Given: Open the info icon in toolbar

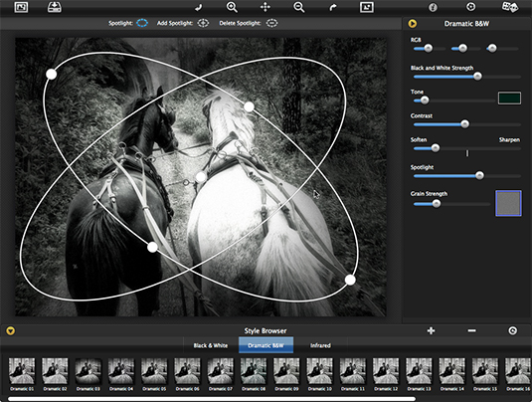Looking at the screenshot, I should [433, 7].
